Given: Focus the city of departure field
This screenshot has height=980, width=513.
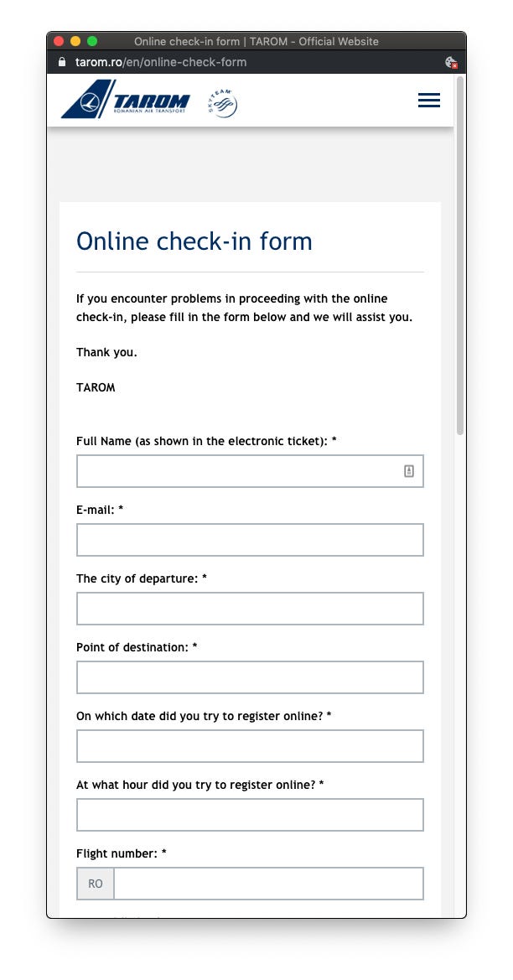Looking at the screenshot, I should tap(250, 609).
